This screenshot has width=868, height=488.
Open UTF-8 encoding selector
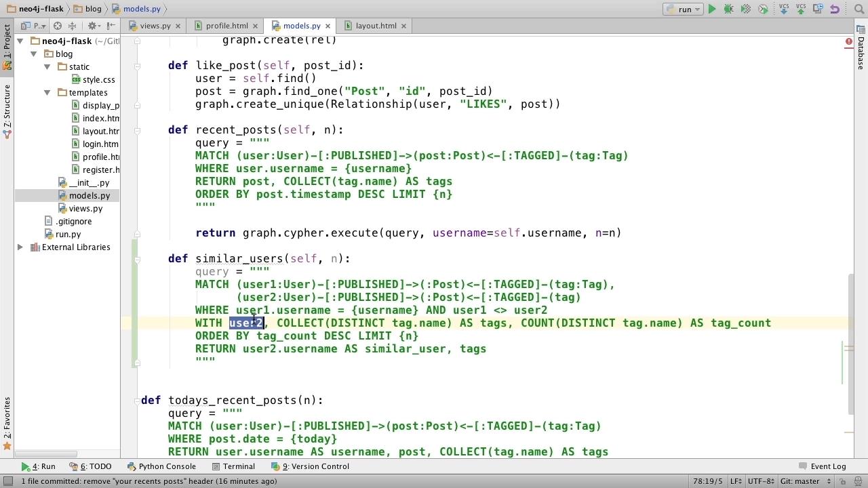(x=761, y=481)
